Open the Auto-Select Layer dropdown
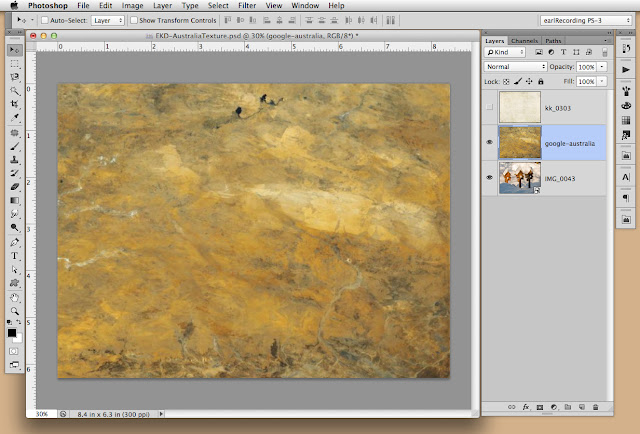The height and width of the screenshot is (434, 640). click(x=107, y=20)
